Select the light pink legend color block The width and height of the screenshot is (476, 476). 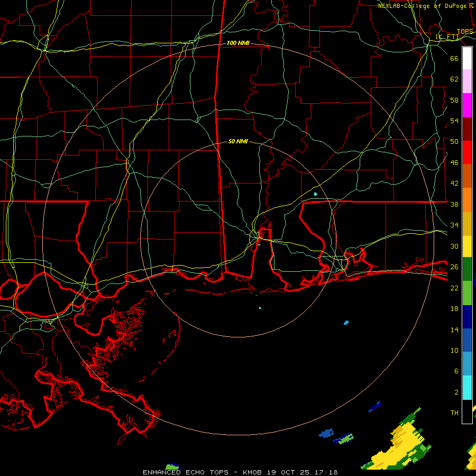click(x=467, y=81)
